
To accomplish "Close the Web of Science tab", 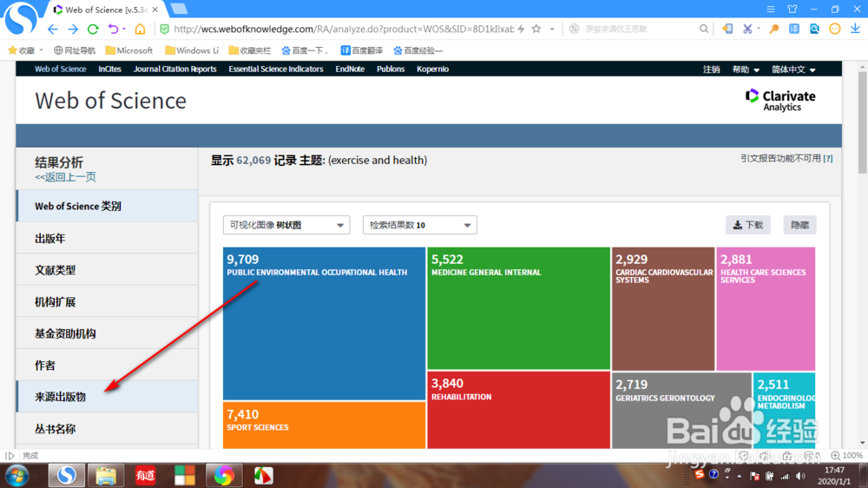I will click(155, 10).
